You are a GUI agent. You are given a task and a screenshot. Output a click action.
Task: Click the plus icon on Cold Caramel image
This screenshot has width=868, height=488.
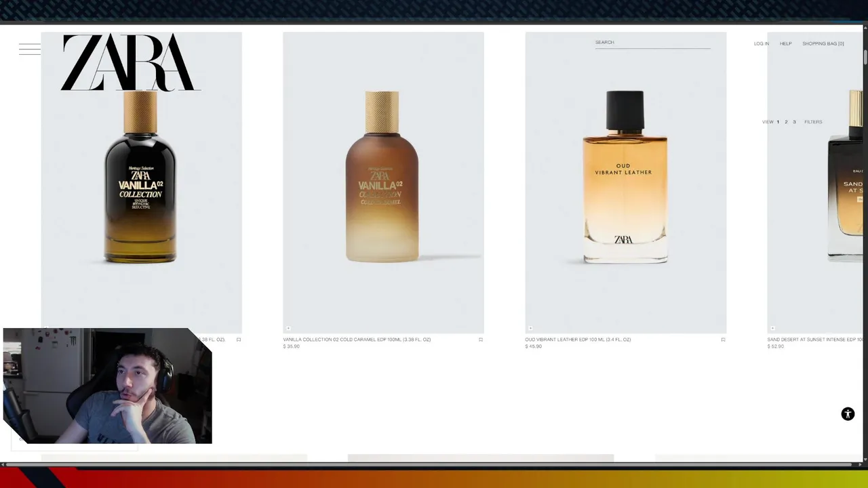pyautogui.click(x=288, y=328)
